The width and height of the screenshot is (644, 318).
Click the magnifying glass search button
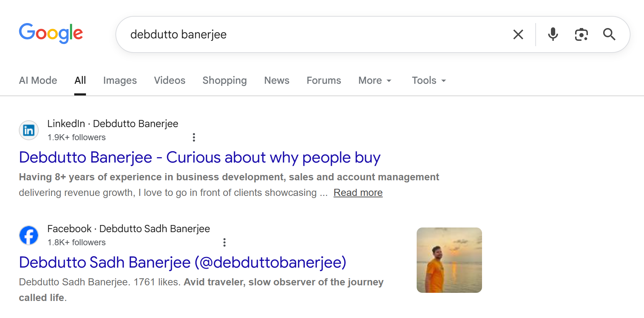click(609, 34)
